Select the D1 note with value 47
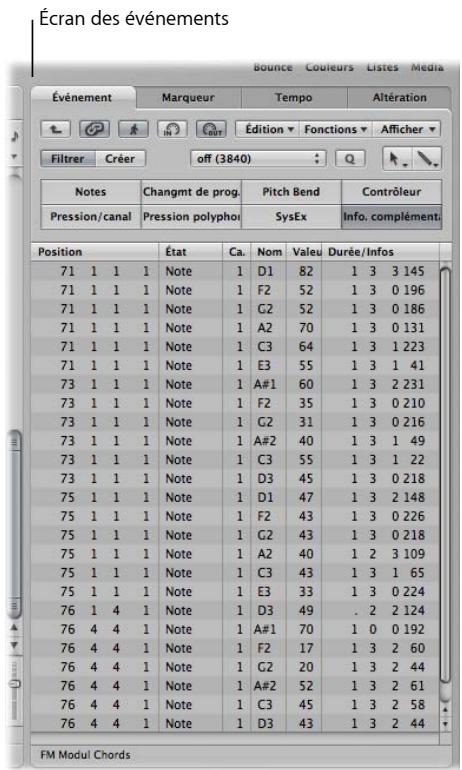The height and width of the screenshot is (770, 462). click(235, 497)
